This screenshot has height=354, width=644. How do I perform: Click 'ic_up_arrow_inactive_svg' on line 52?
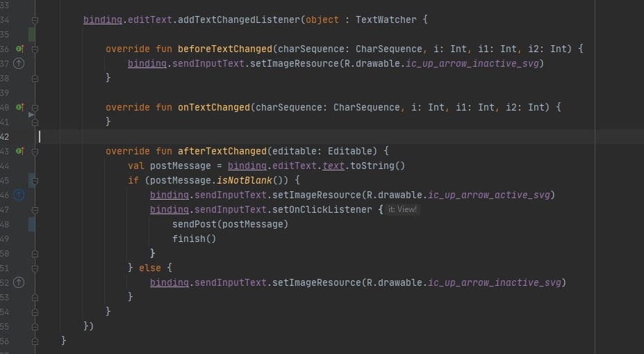(x=495, y=282)
